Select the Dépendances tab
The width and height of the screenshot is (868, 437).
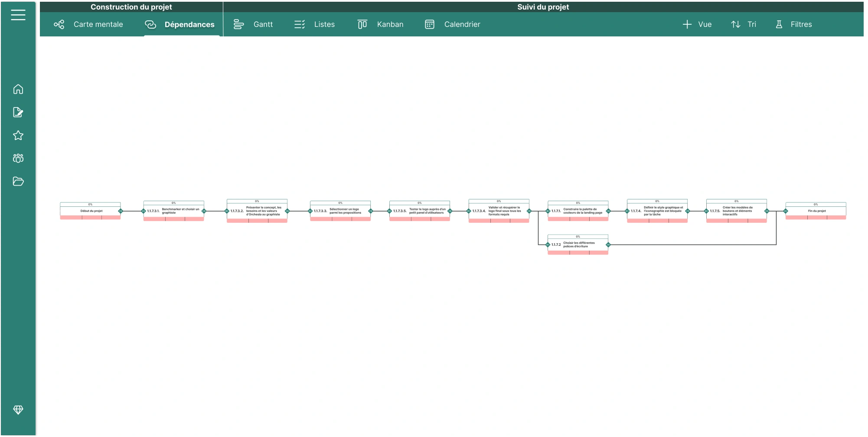pos(180,24)
